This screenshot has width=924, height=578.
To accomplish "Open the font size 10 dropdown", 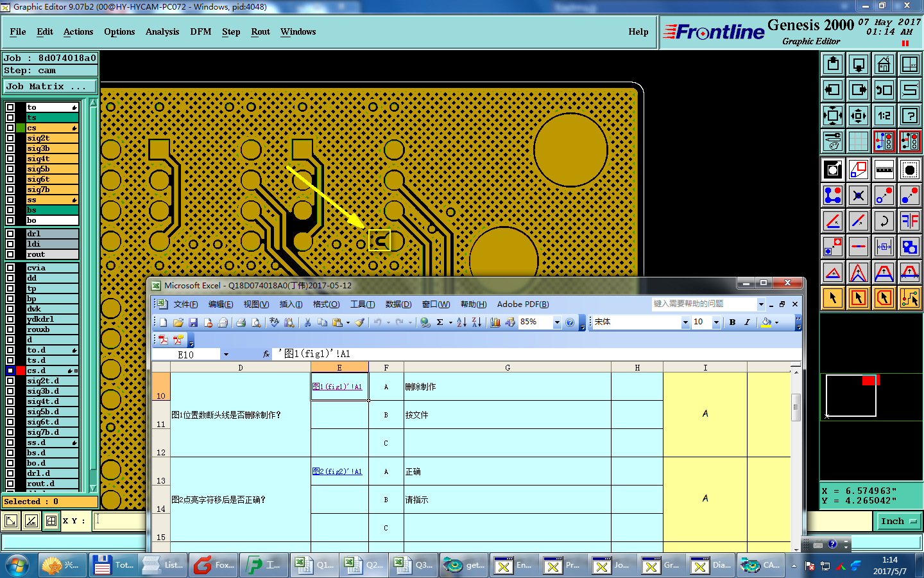I will (716, 322).
